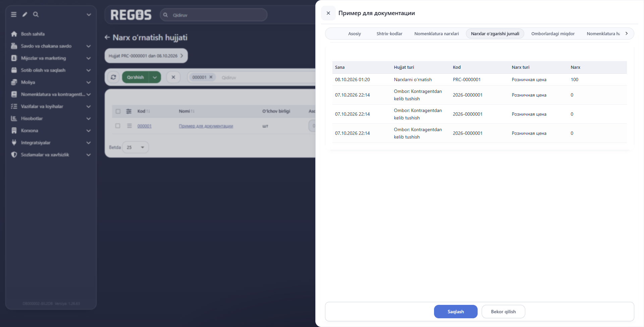Click Hujjat PRC-0000001 dan 08.10.2026 breadcrumb
The width and height of the screenshot is (644, 327).
click(146, 56)
